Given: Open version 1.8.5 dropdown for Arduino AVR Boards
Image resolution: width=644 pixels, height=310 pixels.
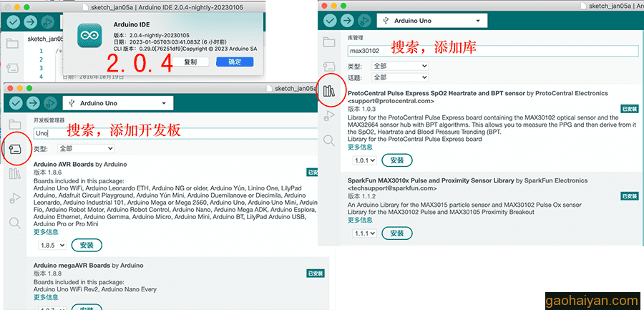Looking at the screenshot, I should (x=52, y=246).
